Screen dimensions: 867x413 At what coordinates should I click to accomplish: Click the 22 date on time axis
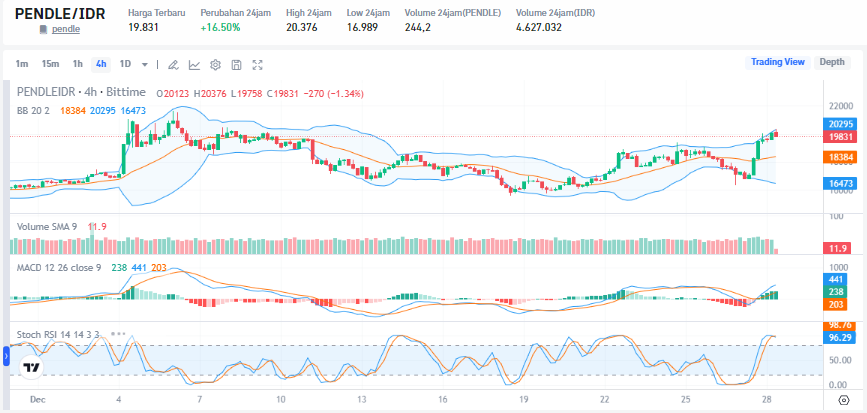(605, 400)
